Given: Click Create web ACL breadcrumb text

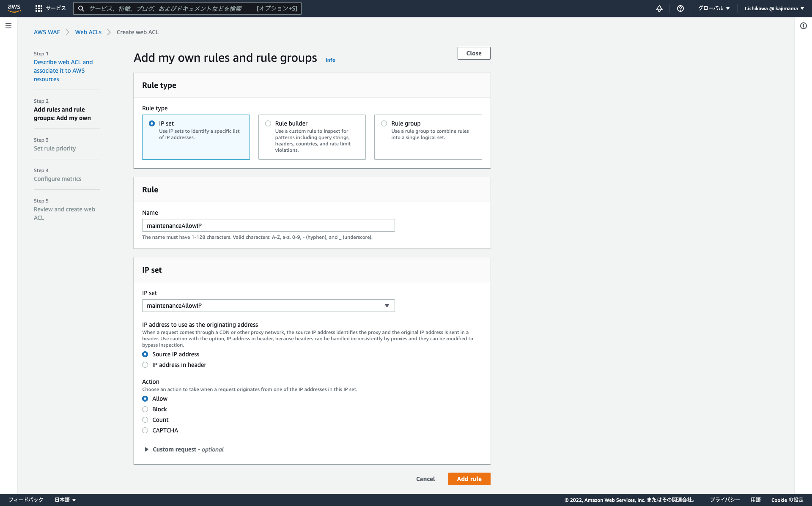Looking at the screenshot, I should 138,32.
